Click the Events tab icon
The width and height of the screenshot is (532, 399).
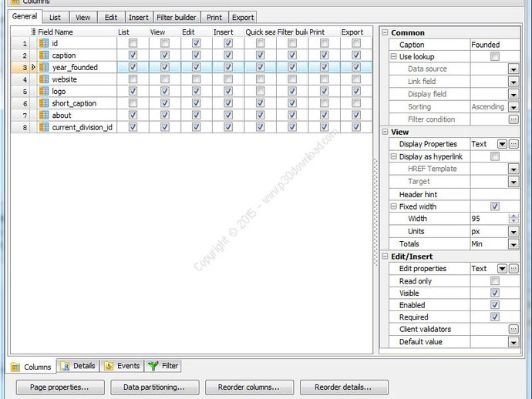pyautogui.click(x=109, y=366)
